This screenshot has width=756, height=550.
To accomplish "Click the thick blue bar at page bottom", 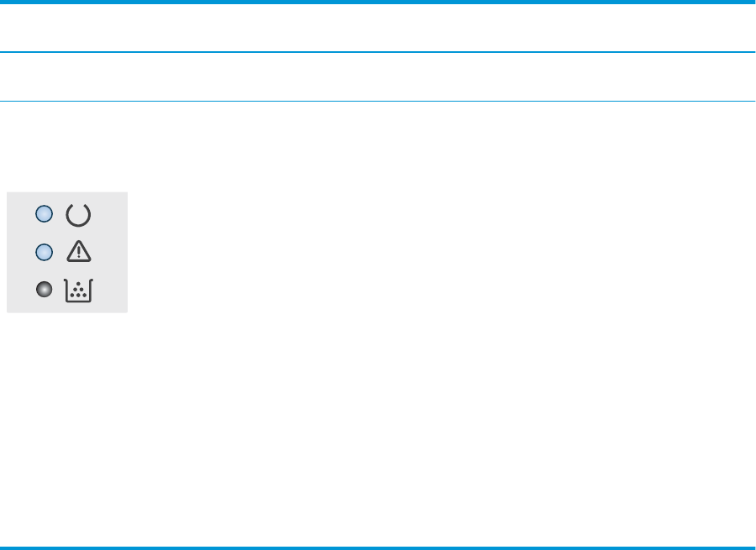I will [378, 548].
